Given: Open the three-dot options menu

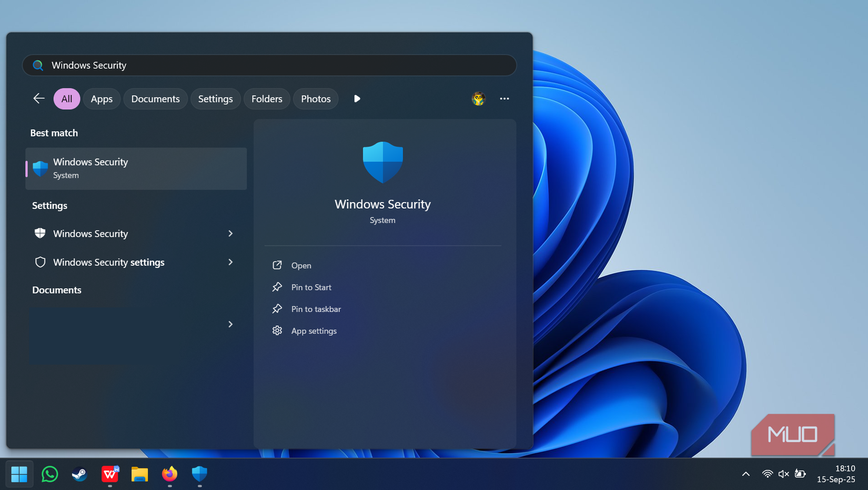Looking at the screenshot, I should [x=504, y=98].
